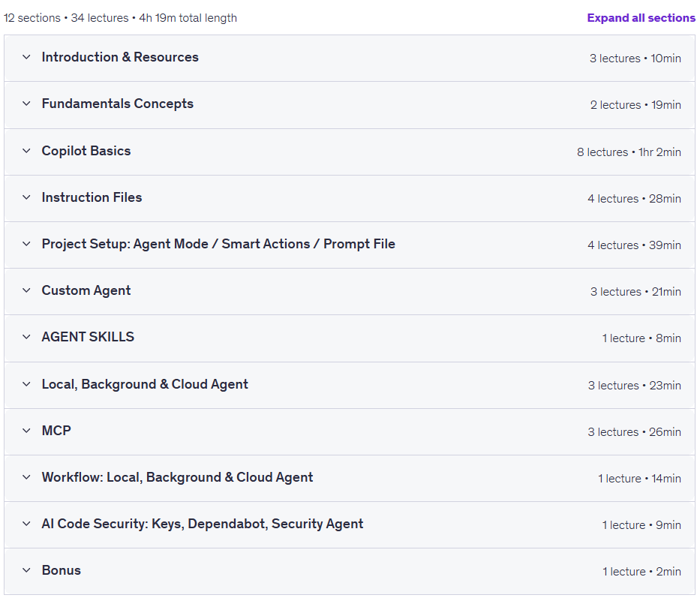Expand the Bonus section chevron
This screenshot has width=700, height=601.
(26, 570)
